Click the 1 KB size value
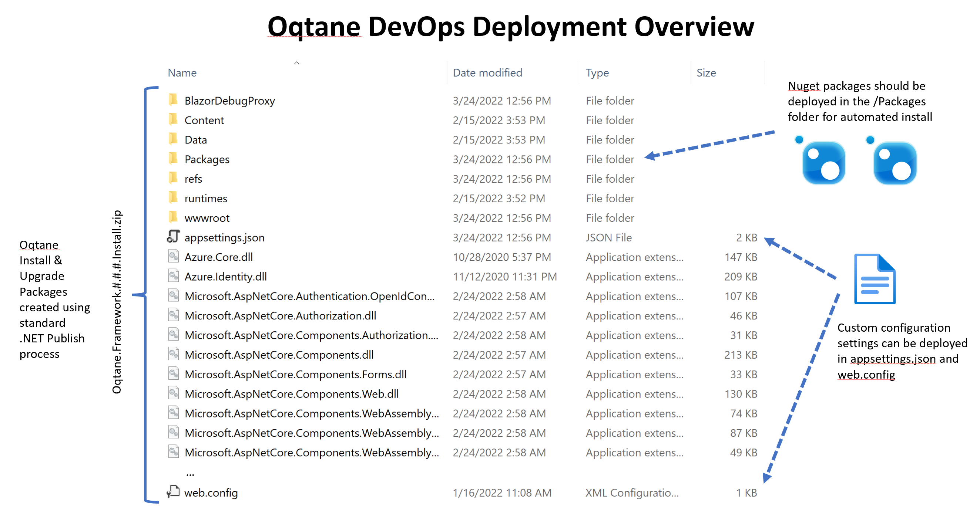The height and width of the screenshot is (528, 980). click(746, 493)
